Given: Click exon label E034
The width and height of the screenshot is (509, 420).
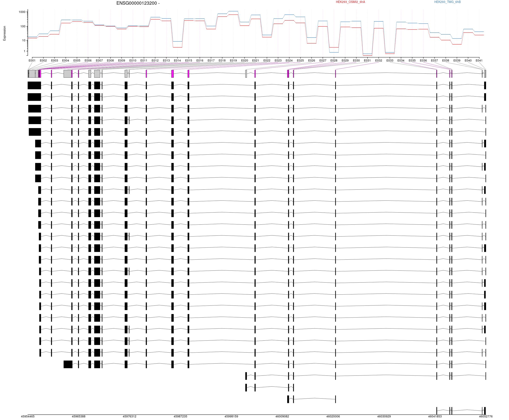Looking at the screenshot, I should 401,60.
